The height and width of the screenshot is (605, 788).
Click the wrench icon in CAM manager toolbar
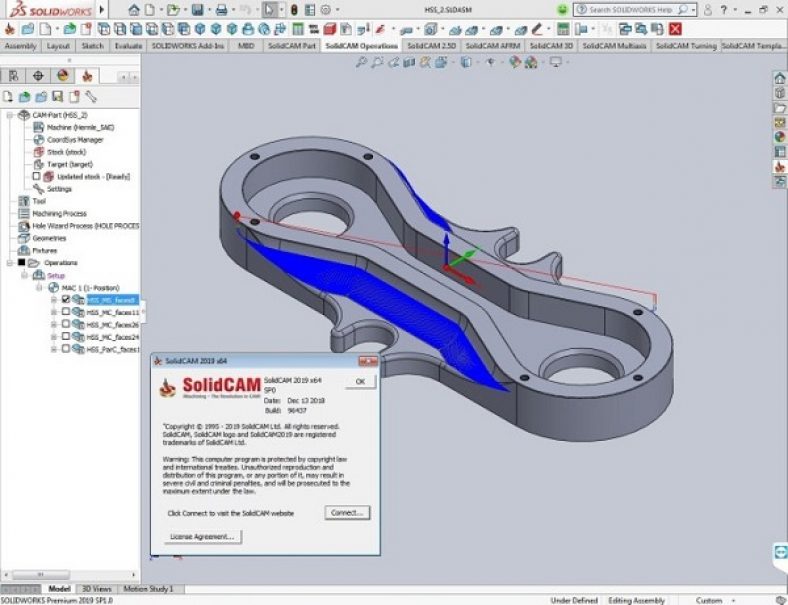tap(91, 96)
